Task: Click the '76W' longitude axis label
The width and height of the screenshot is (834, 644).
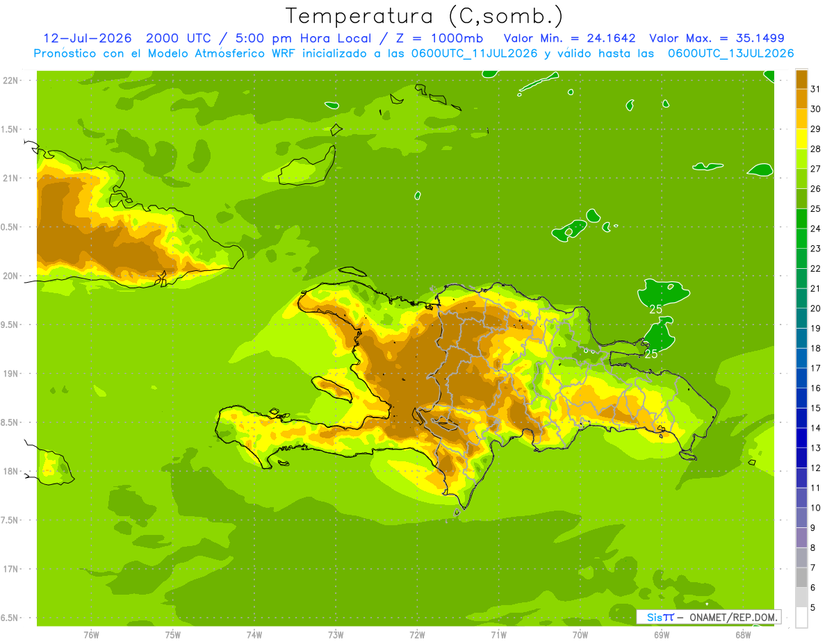Action: (x=91, y=634)
